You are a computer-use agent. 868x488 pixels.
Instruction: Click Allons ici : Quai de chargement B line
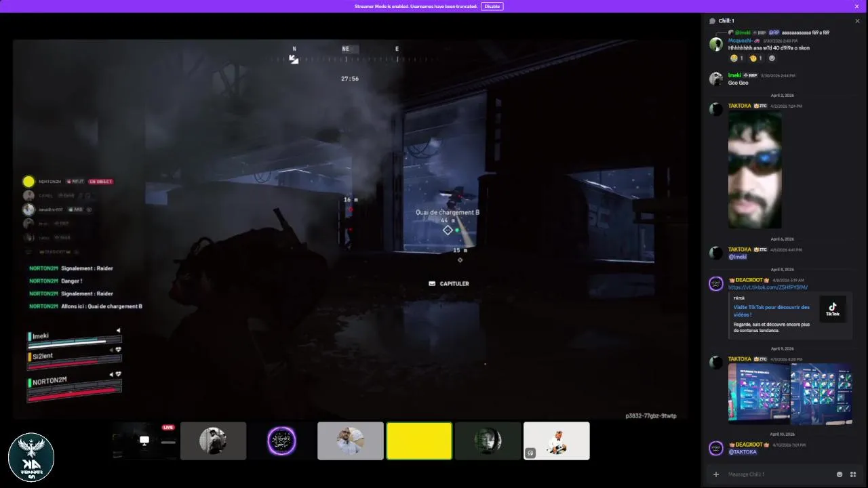coord(85,306)
